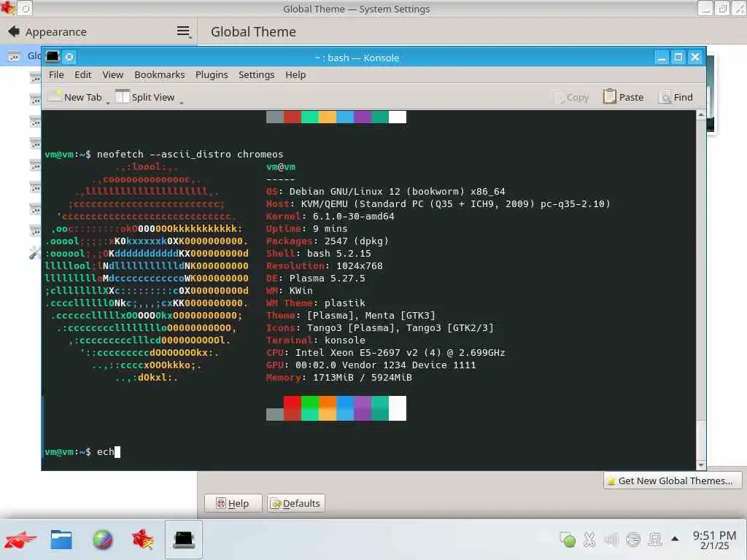Open a New Tab in Konsole
The image size is (747, 560).
point(76,97)
